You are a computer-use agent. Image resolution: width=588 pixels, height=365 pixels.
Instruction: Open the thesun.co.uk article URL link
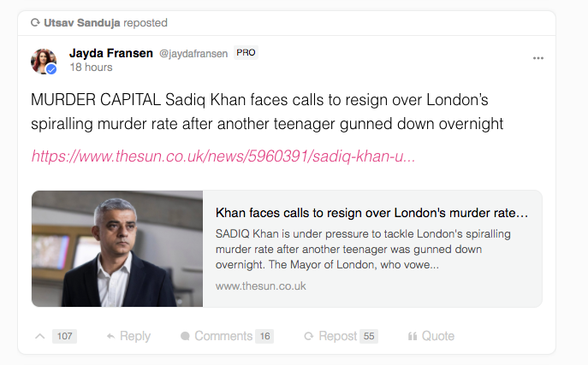223,156
